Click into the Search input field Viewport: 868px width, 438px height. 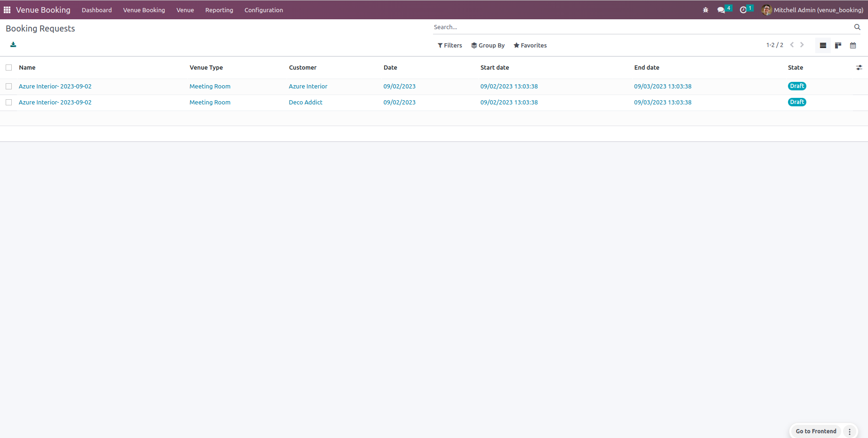pos(643,27)
